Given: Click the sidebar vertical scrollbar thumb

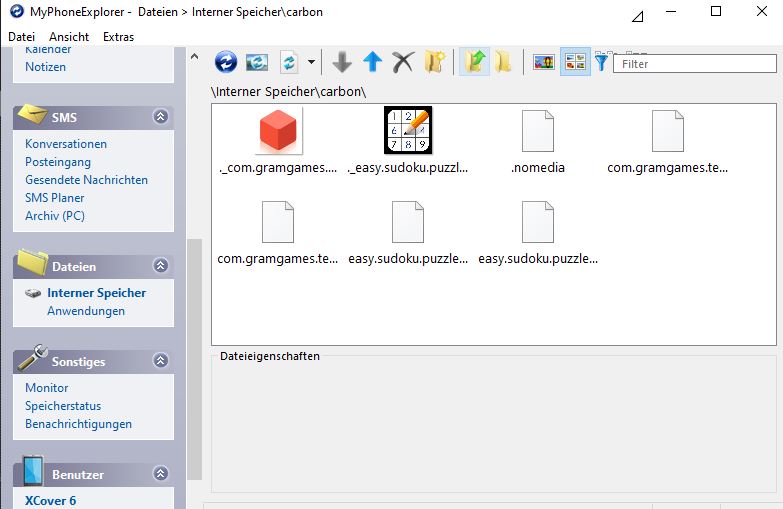Looking at the screenshot, I should point(195,359).
